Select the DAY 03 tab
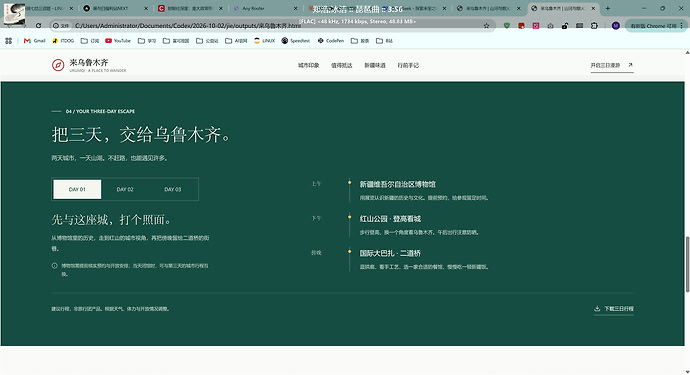 (173, 189)
